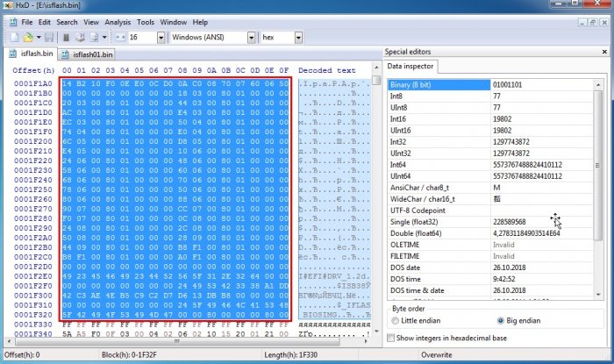Open the Windows (ANSI) charset dropdown
The width and height of the screenshot is (614, 364).
[252, 38]
